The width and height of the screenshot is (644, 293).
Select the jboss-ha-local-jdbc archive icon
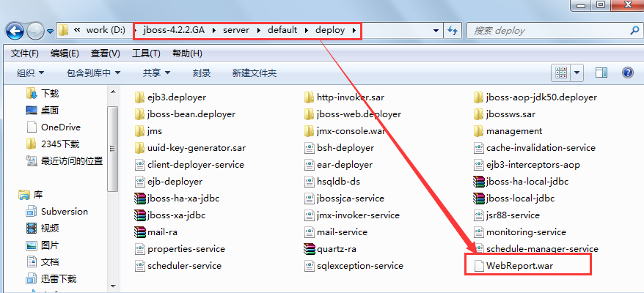click(479, 182)
